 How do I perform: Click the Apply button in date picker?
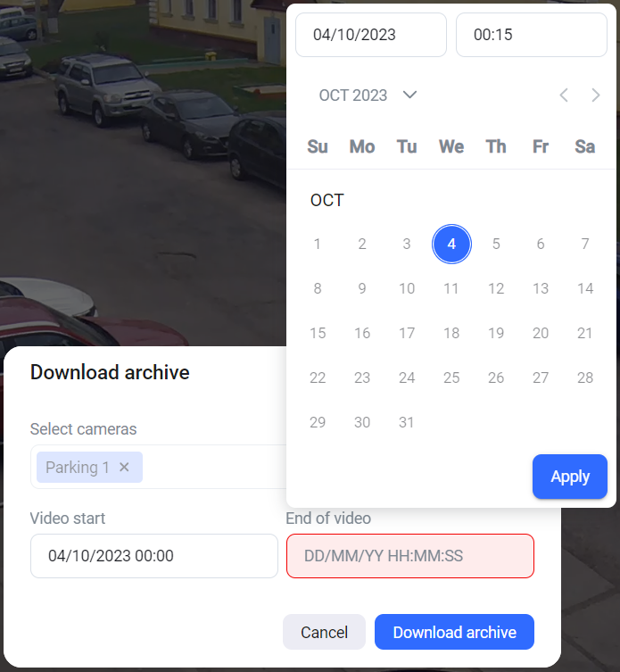(x=569, y=477)
